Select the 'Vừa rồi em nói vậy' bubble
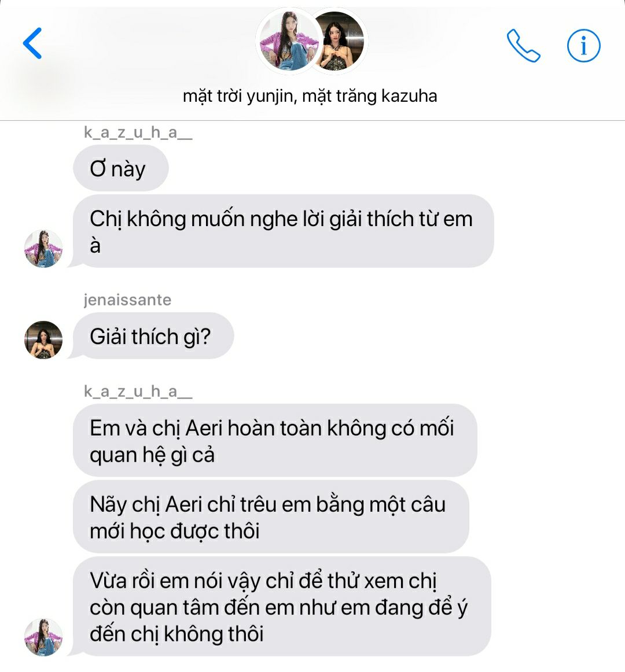Viewport: 625px width, 672px height. 282,607
